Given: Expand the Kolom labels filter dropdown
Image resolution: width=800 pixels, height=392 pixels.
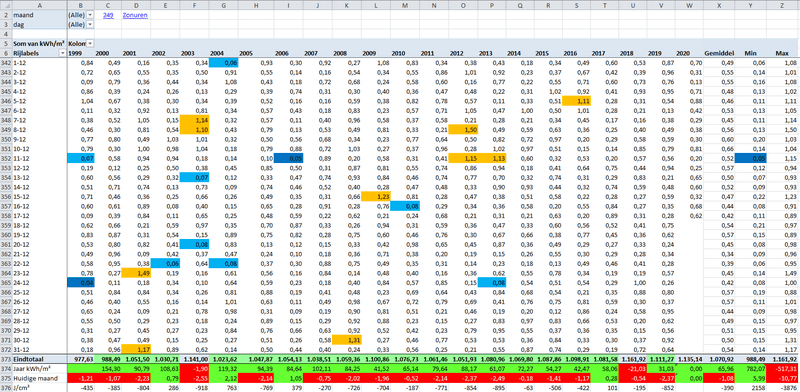Looking at the screenshot, I should coord(90,44).
